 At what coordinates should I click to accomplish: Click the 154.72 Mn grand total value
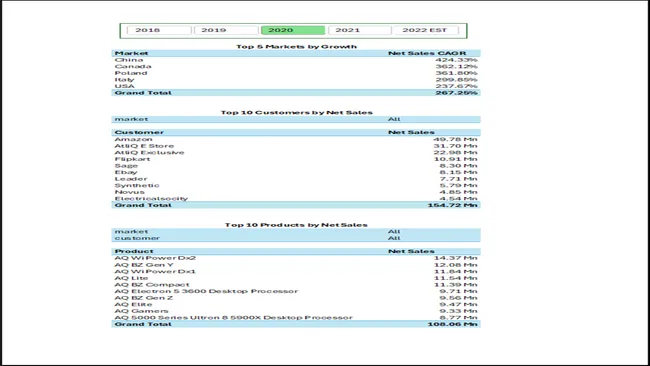[x=453, y=205]
